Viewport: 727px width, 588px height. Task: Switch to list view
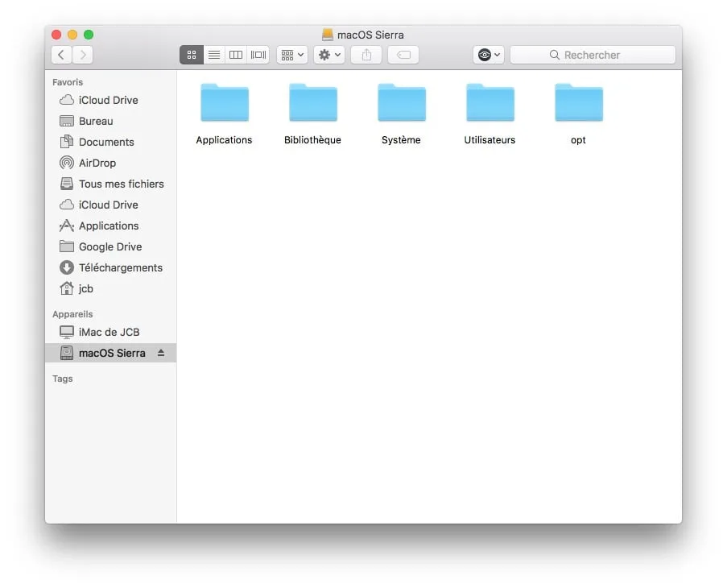(213, 55)
